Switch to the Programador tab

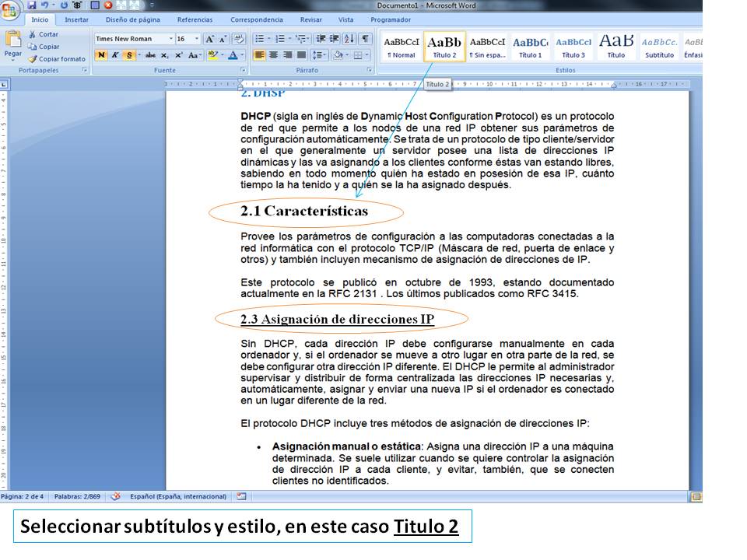[x=391, y=19]
